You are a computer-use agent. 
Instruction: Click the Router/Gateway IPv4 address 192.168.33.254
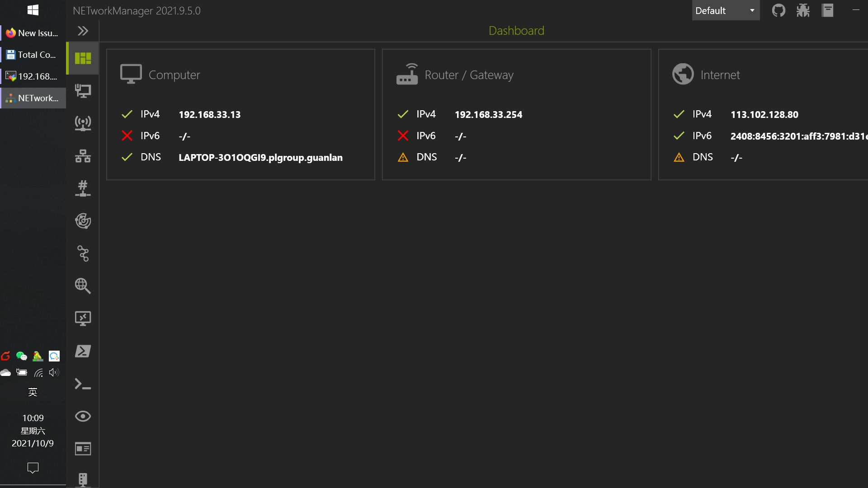(489, 114)
